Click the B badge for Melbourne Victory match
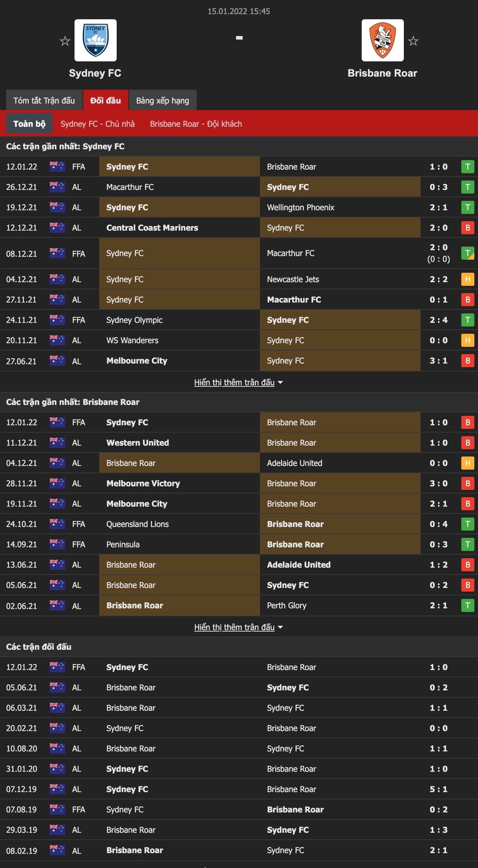 pos(467,483)
